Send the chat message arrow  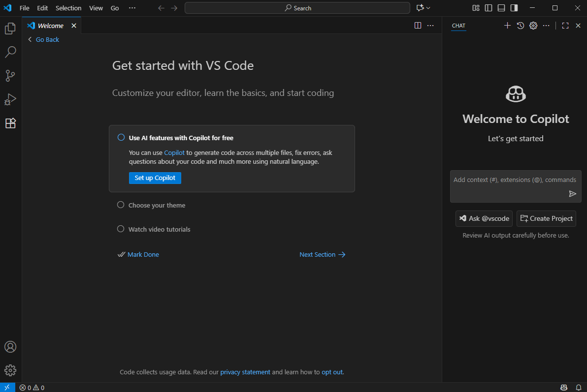click(x=572, y=193)
